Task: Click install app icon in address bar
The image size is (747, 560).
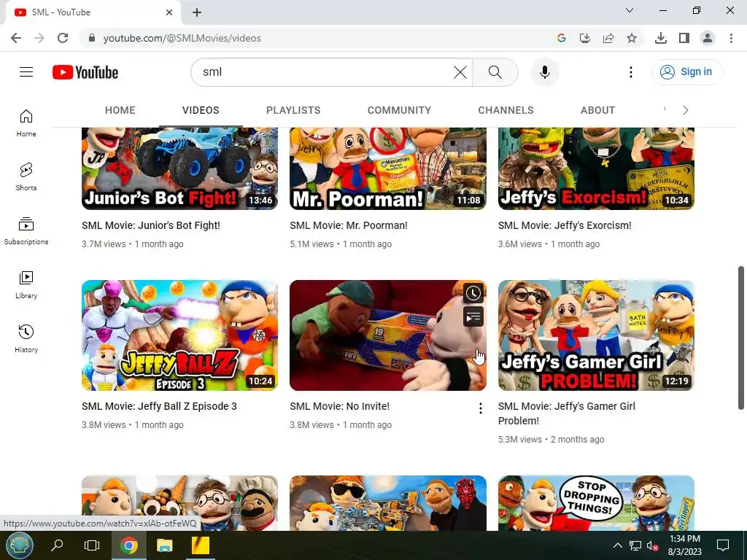Action: point(585,38)
